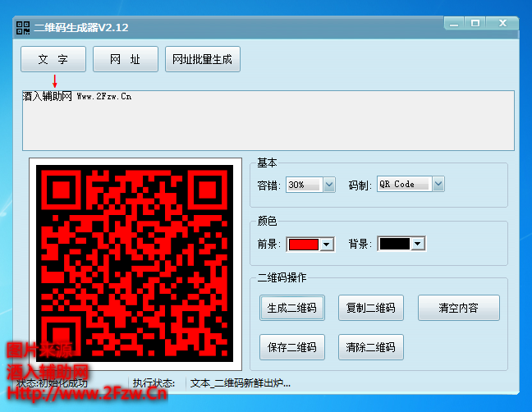
Task: Open the 前景 foreground color dropdown arrow
Action: point(327,245)
